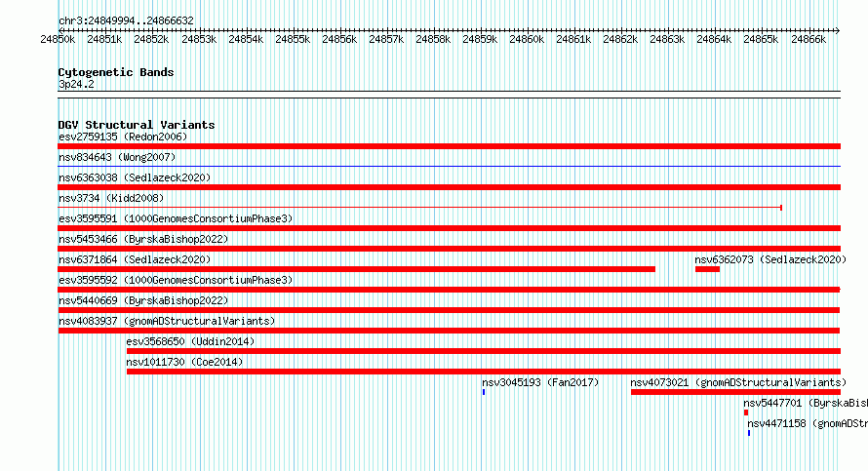Open esv3568650 (Uddin2014) label
The height and width of the screenshot is (471, 868).
[x=190, y=341]
